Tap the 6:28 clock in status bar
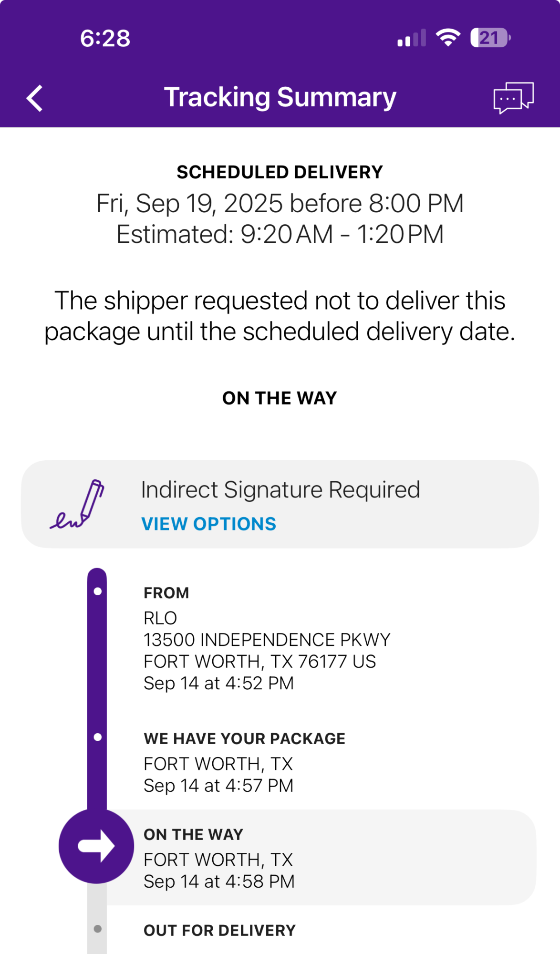The height and width of the screenshot is (954, 560). click(105, 38)
